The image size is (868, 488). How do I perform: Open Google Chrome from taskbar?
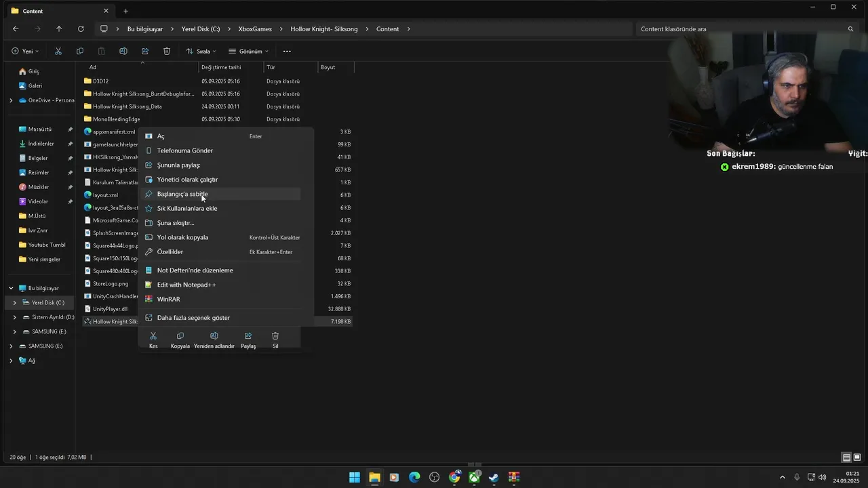click(x=454, y=477)
